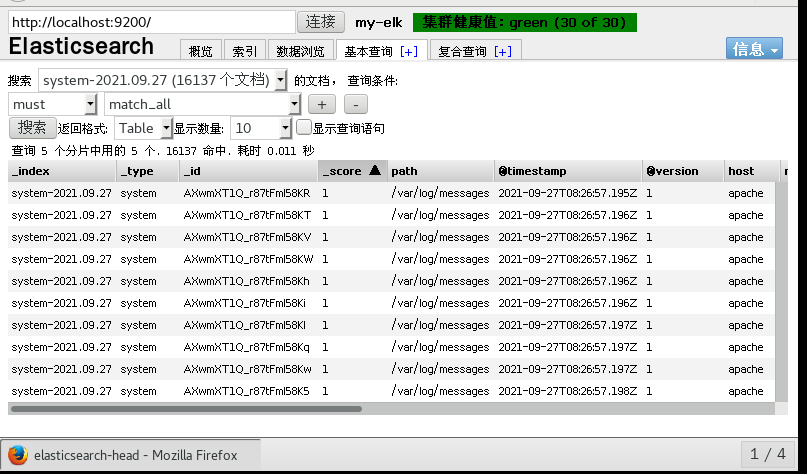Click timestamp 2021-09-27T08:26:57.195Z
The height and width of the screenshot is (474, 807).
click(x=567, y=194)
